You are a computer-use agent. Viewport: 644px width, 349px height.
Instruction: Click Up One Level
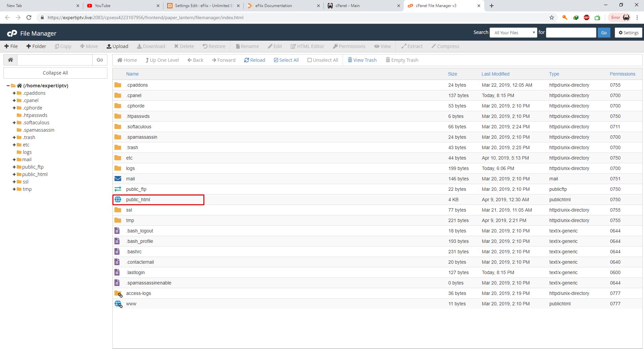coord(162,60)
